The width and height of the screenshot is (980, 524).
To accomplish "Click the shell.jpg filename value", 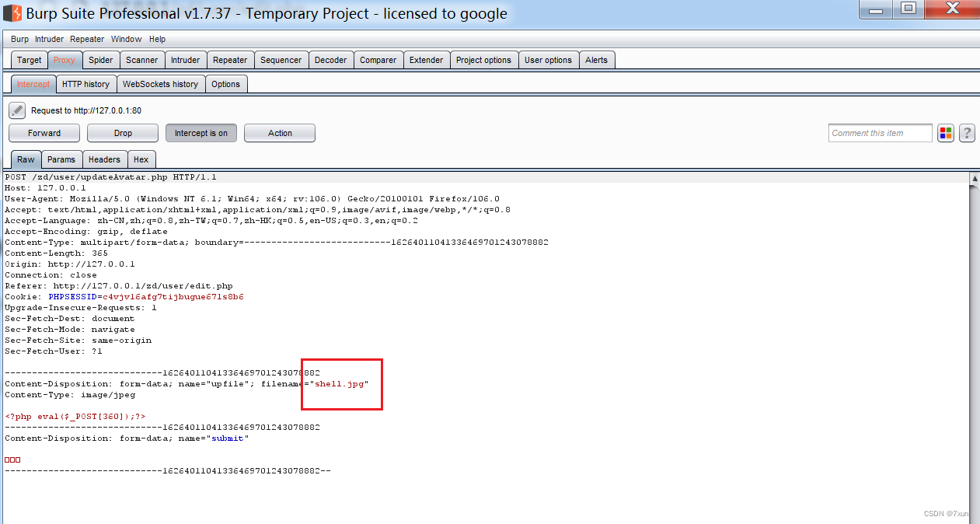I will pos(339,384).
